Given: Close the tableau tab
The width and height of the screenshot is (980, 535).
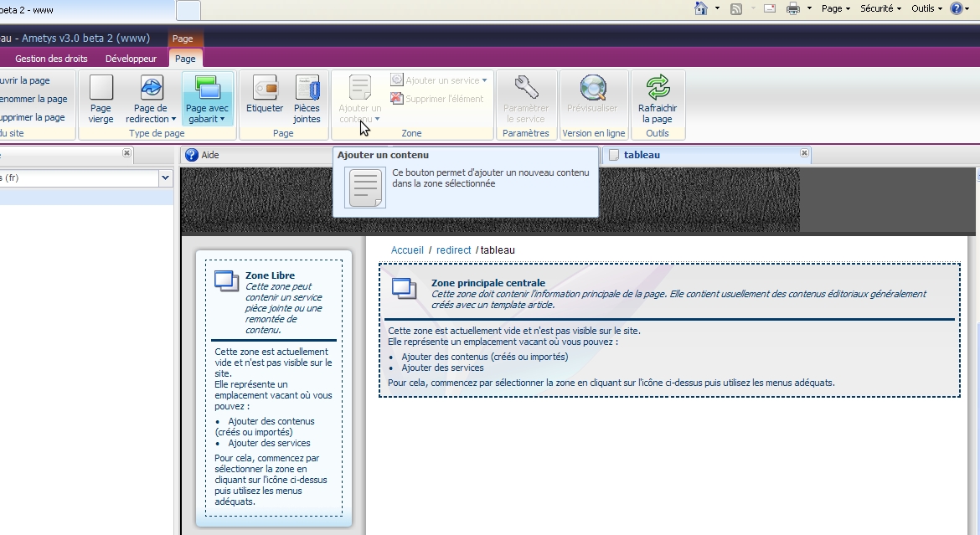Looking at the screenshot, I should (804, 154).
